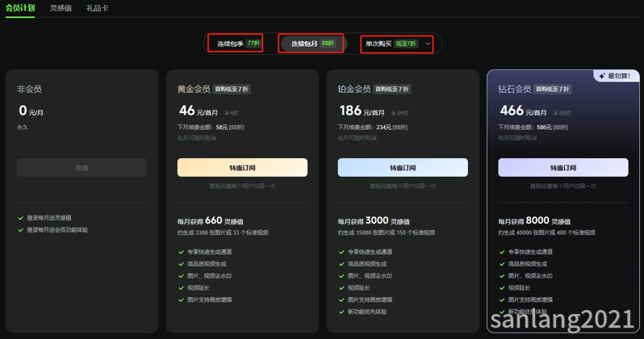Select the 连续包季 billing option
This screenshot has width=644, height=339.
[238, 44]
